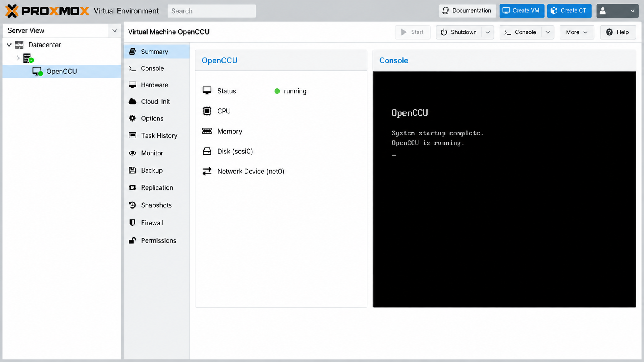Click the Memory module icon
644x362 pixels.
click(x=207, y=131)
